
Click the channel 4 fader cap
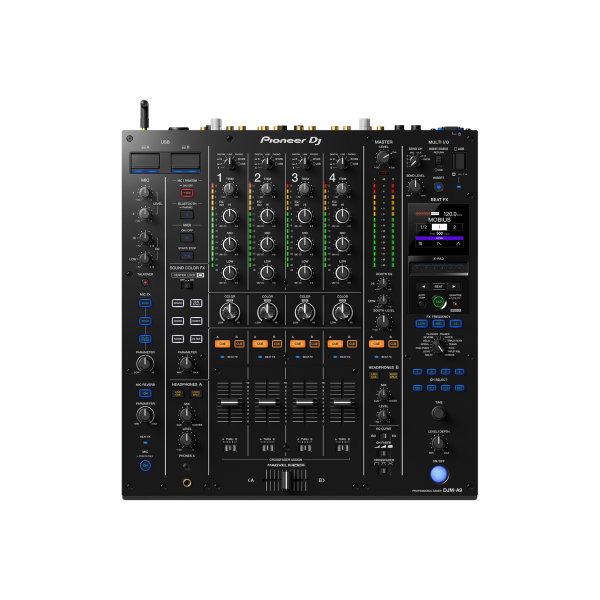(342, 403)
